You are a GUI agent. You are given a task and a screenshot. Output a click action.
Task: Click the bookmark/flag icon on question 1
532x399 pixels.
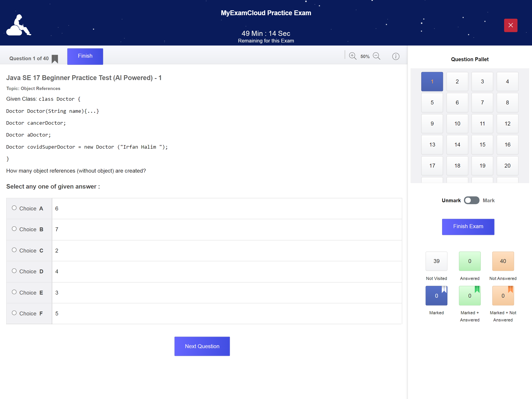pos(55,59)
